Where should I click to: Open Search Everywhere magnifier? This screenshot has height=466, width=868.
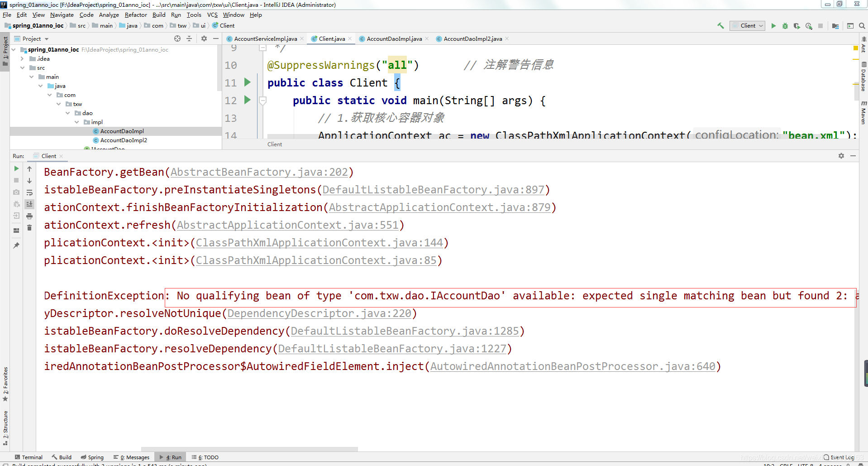(862, 26)
